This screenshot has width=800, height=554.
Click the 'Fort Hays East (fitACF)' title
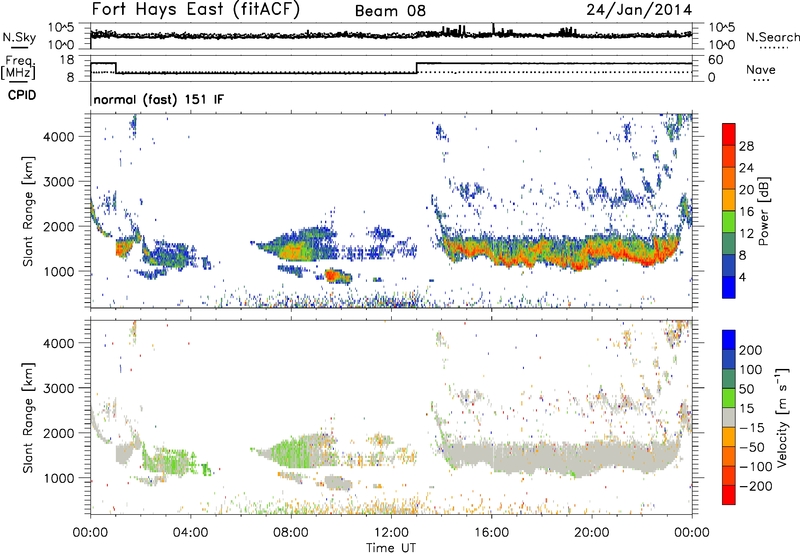195,10
